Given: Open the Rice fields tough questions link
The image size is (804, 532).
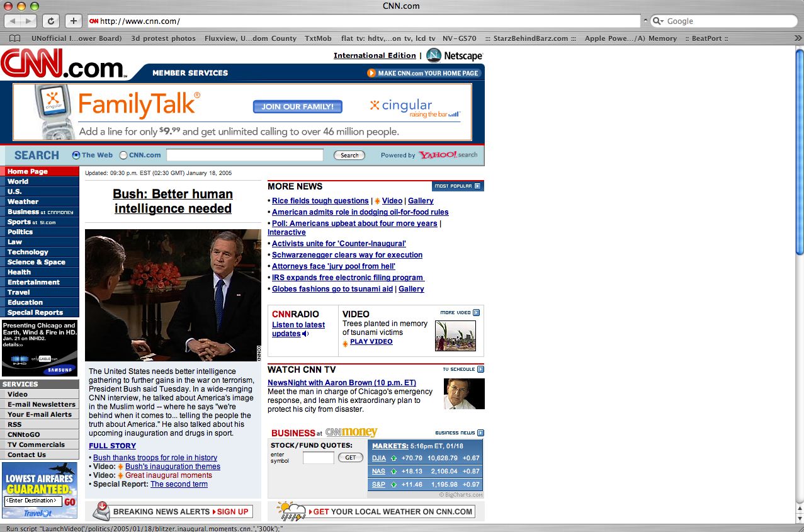Looking at the screenshot, I should click(320, 201).
